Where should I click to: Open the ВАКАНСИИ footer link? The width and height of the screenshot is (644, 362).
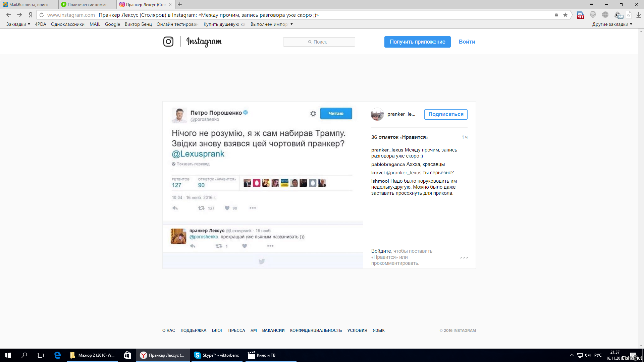[x=273, y=330]
